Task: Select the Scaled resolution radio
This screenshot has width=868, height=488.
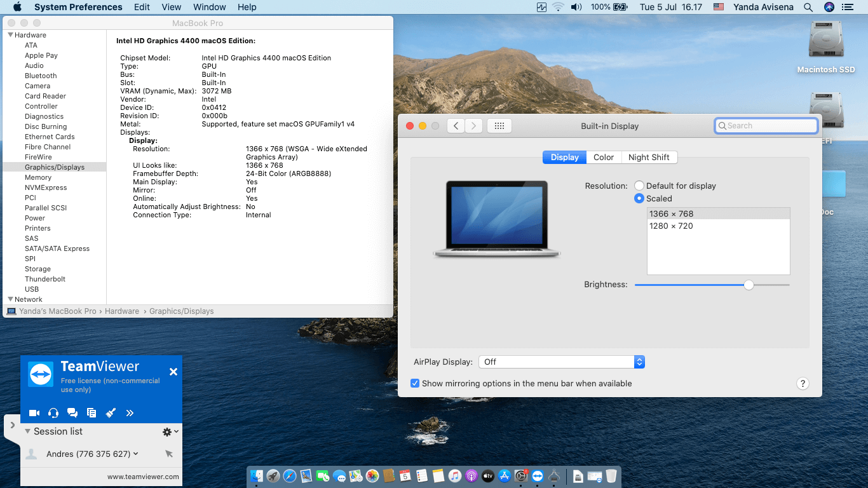Action: click(x=639, y=198)
